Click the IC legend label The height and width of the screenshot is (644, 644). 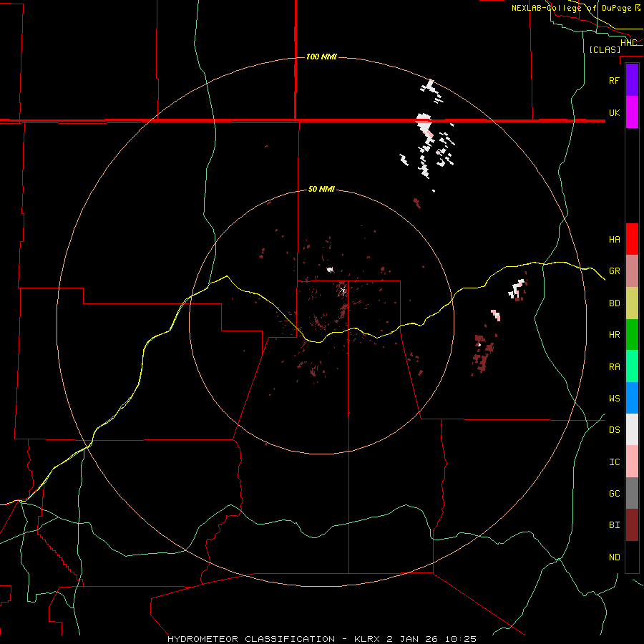pos(614,462)
